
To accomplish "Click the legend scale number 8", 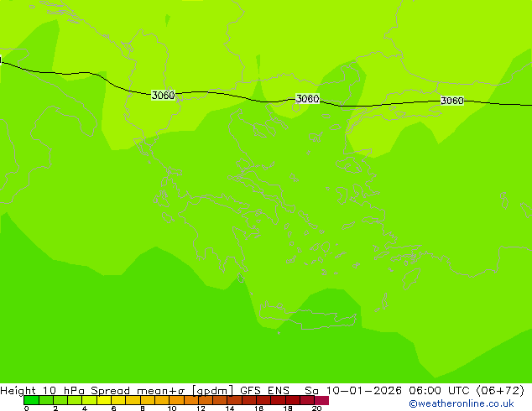I will (x=143, y=408).
